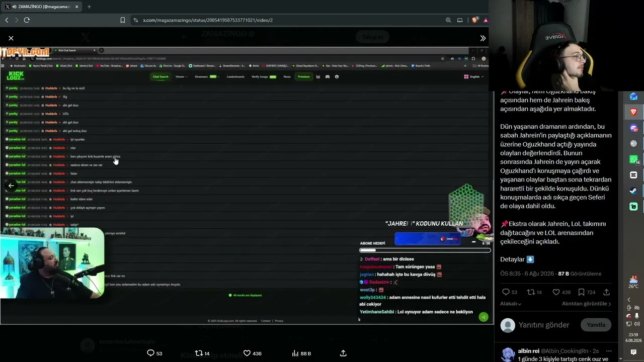
Task: Bookmark the post, icon showing 724
Action: coord(581,292)
